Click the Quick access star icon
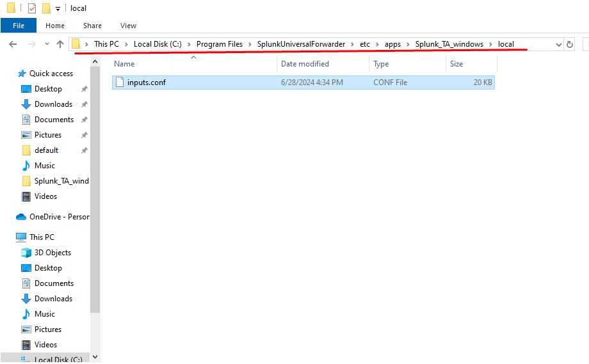This screenshot has width=589, height=364. pyautogui.click(x=22, y=74)
